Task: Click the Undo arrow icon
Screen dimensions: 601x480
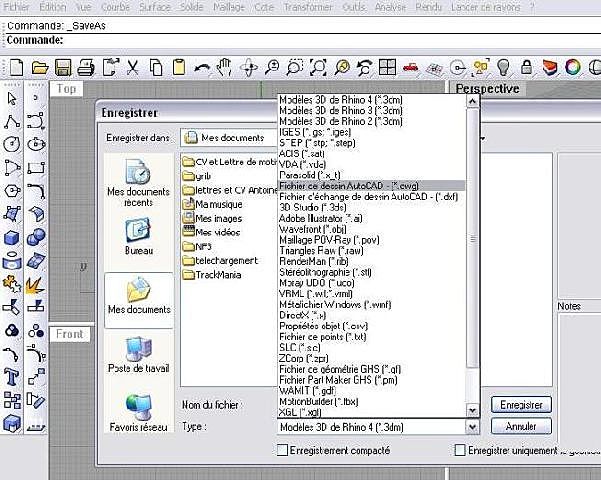Action: click(202, 68)
